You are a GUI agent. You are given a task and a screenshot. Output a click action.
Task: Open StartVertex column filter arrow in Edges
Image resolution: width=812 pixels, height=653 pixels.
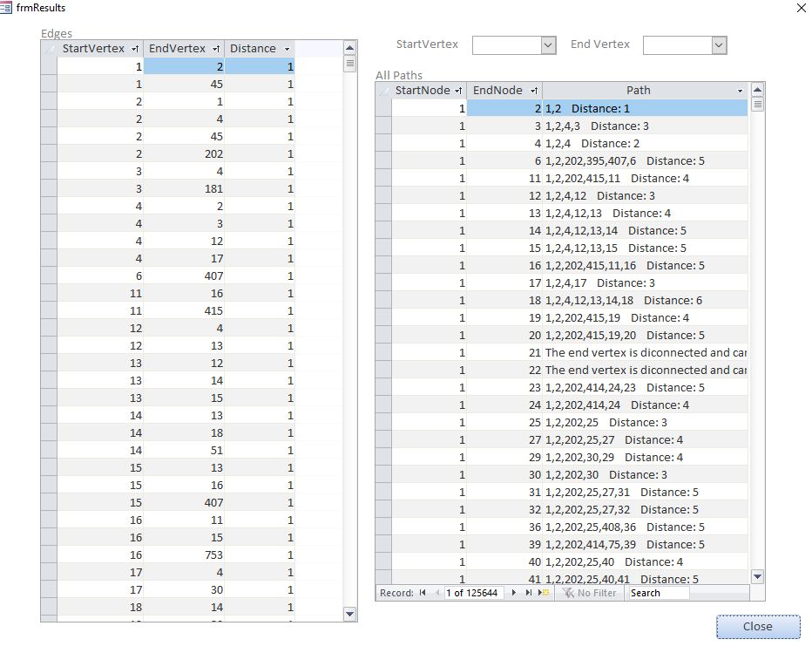[135, 49]
